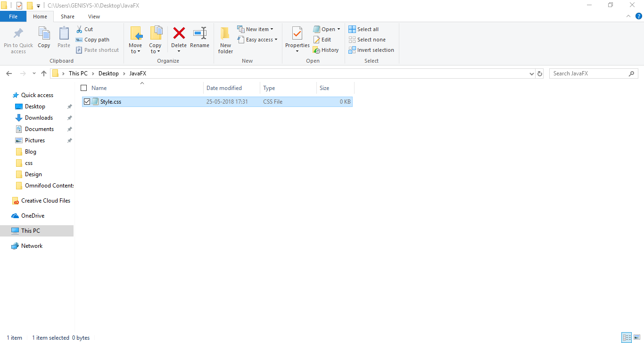Uncheck the Style.css item checkbox
This screenshot has width=644, height=343.
coord(87,101)
